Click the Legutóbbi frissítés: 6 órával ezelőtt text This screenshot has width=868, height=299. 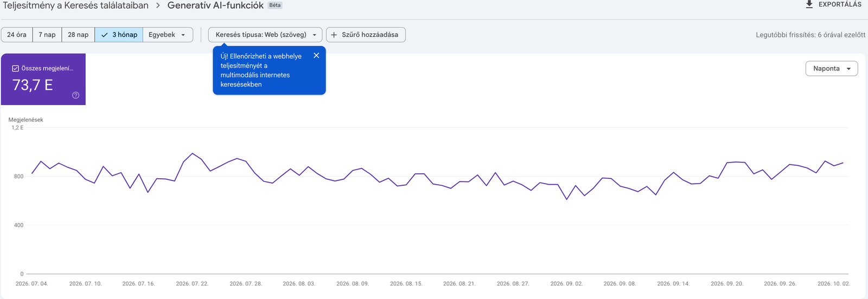tap(810, 35)
